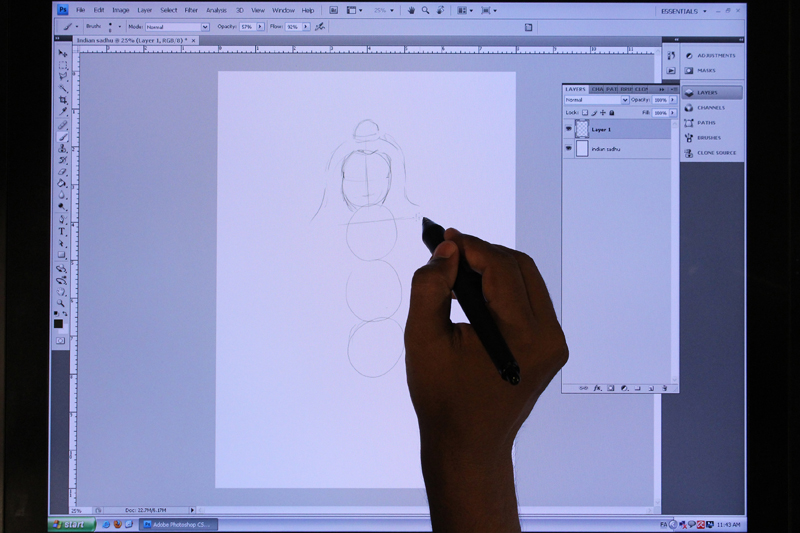Toggle lock transparent pixels in Layers panel
This screenshot has width=800, height=533.
[585, 113]
